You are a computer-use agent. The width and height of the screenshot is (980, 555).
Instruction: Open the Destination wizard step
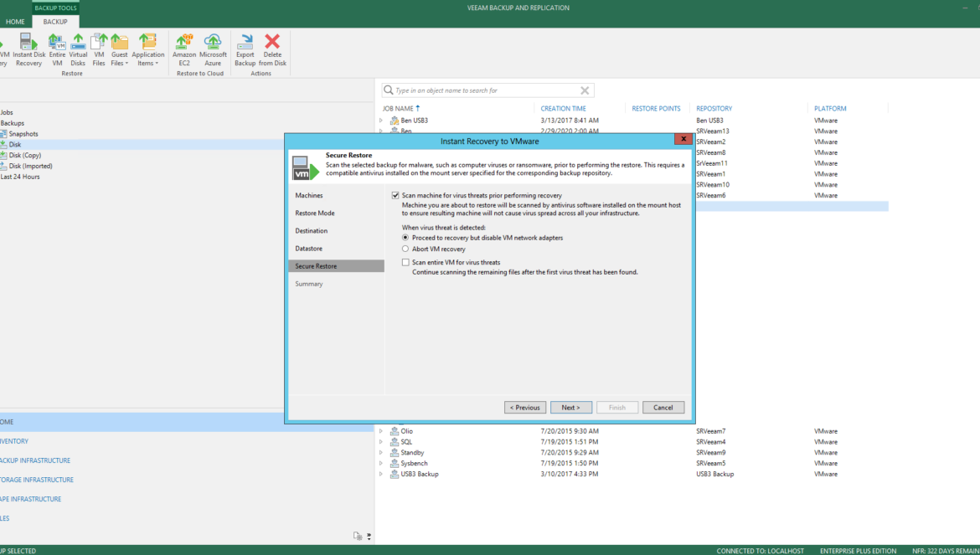[312, 231]
